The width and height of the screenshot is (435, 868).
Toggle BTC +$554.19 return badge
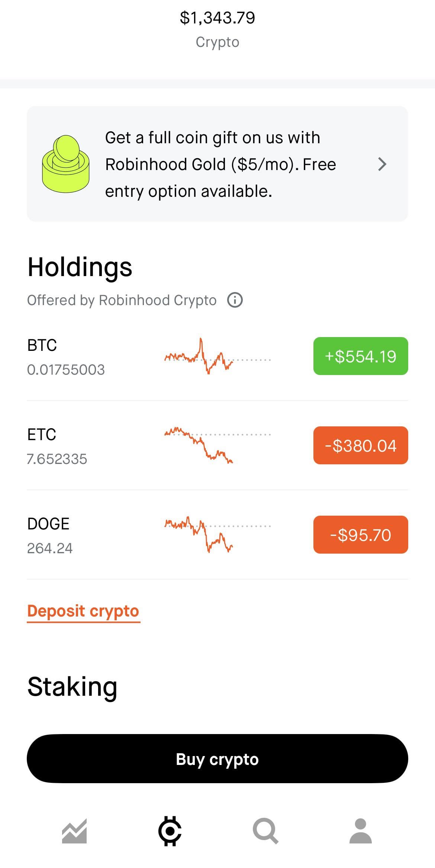click(x=361, y=356)
